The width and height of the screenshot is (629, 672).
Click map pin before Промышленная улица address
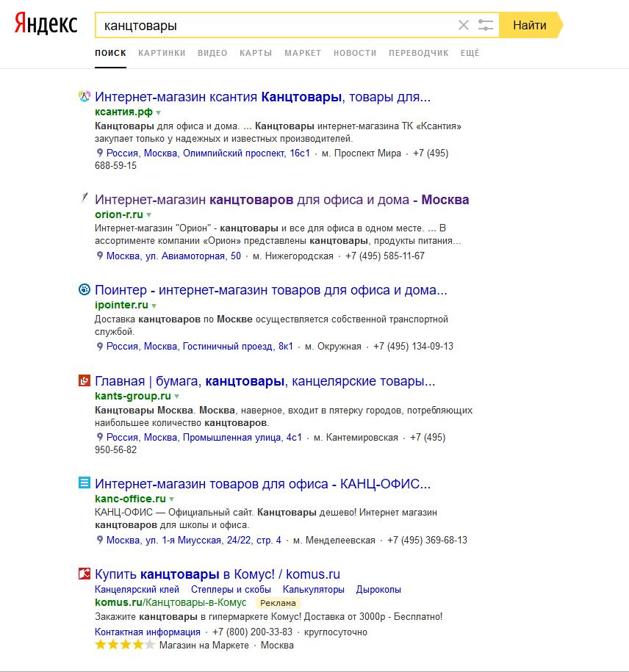coord(99,437)
